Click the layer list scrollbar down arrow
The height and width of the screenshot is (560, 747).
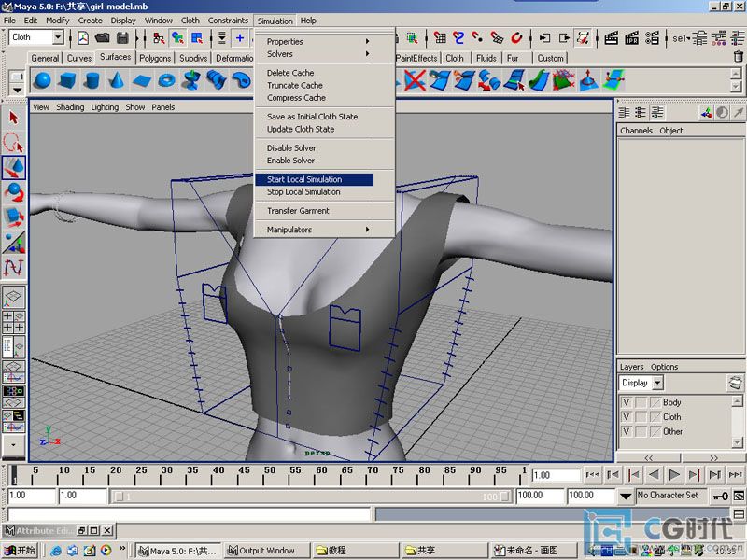(737, 442)
